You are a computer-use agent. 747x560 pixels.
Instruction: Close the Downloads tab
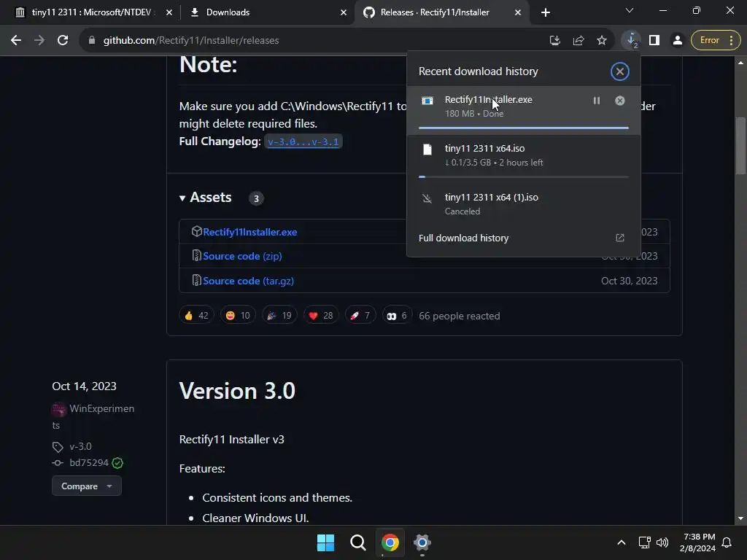click(x=344, y=12)
